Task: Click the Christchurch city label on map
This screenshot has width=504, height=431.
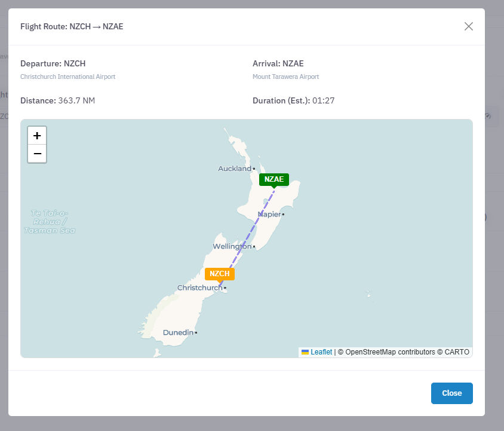Action: [200, 288]
